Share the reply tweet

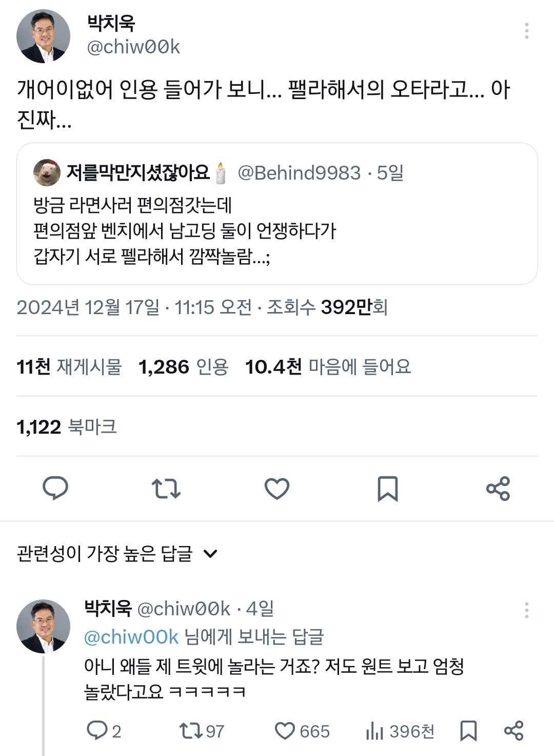click(513, 731)
